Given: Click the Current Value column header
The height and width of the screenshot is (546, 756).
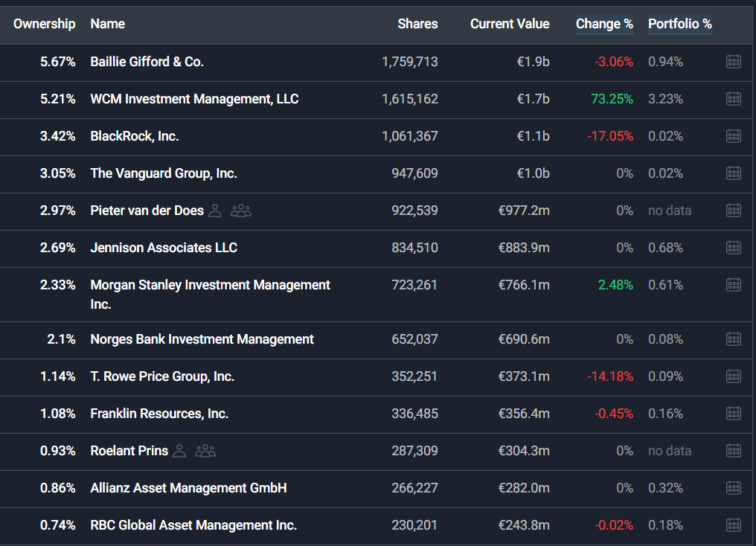Looking at the screenshot, I should 510,24.
